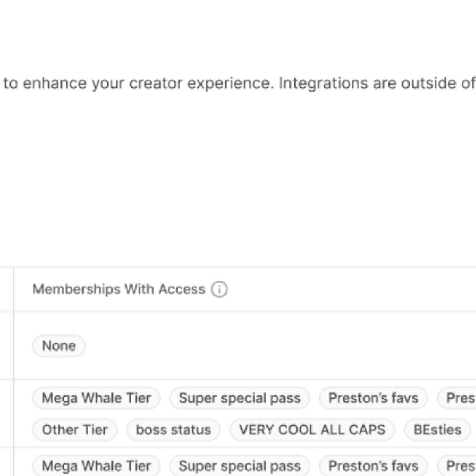Click the boss status chip
Screen dimensions: 476x476
click(x=174, y=430)
